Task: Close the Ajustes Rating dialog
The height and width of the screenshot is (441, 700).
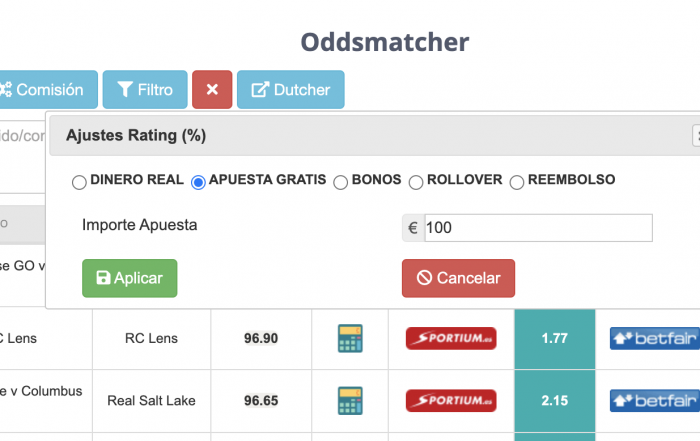Action: point(696,136)
